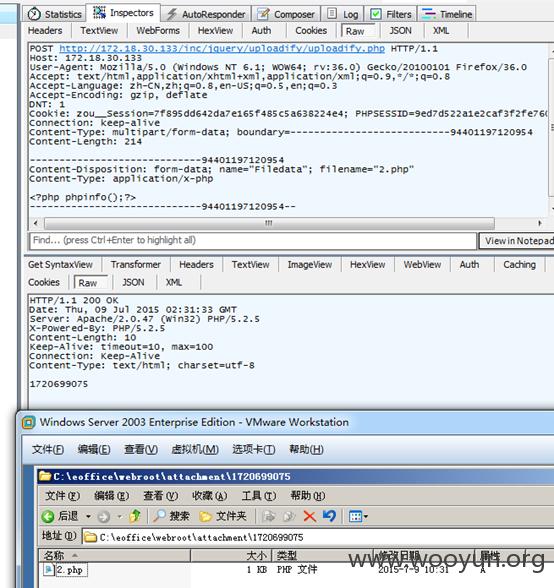
Task: Select the response HexView tab
Action: 368,265
